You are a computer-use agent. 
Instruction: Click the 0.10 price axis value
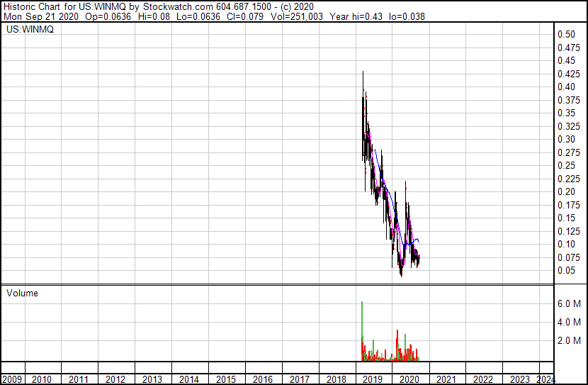coord(566,245)
